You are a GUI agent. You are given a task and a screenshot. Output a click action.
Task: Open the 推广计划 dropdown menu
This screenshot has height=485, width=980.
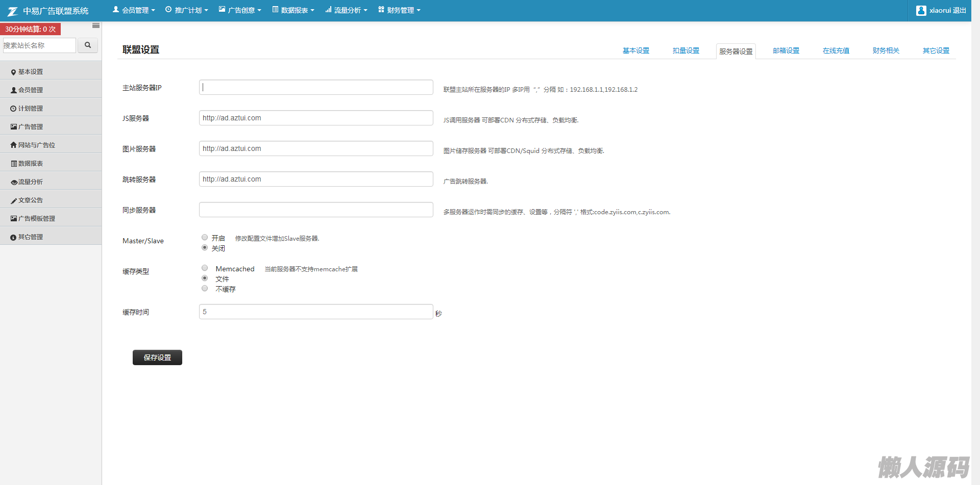(187, 10)
